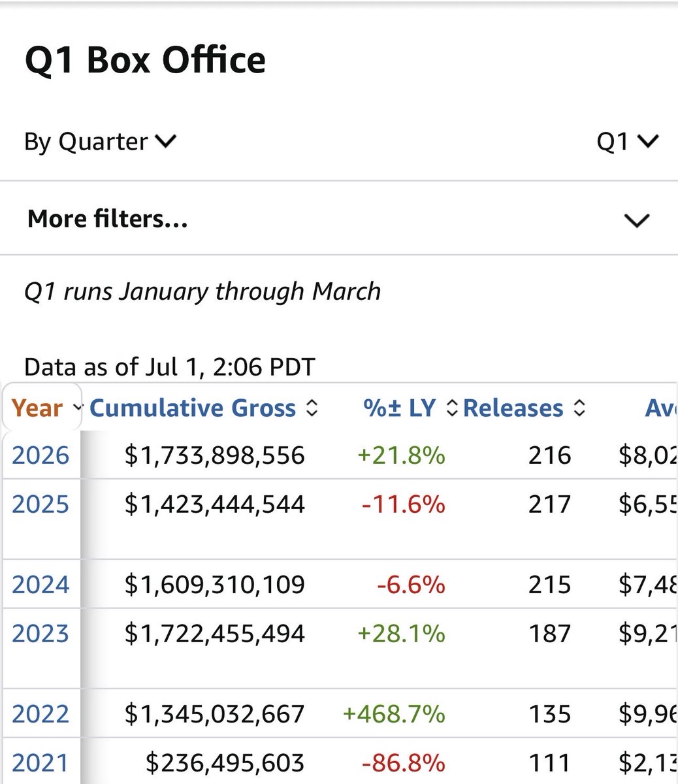Click the -6.6% change value

click(411, 584)
